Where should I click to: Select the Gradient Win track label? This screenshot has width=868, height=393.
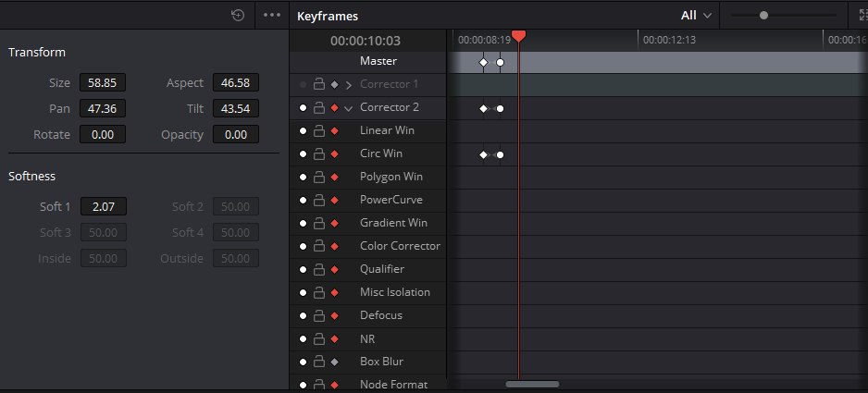click(393, 223)
